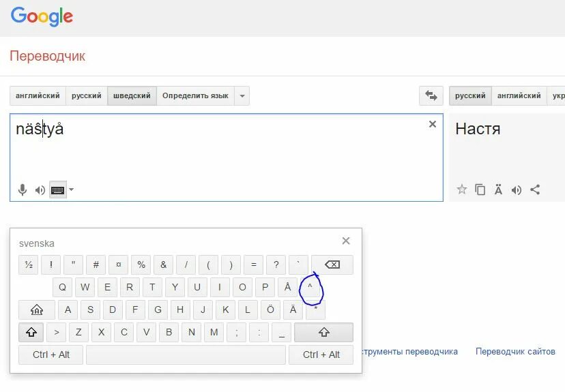Tap the opening parenthesis ( key
The width and height of the screenshot is (565, 392).
(208, 265)
